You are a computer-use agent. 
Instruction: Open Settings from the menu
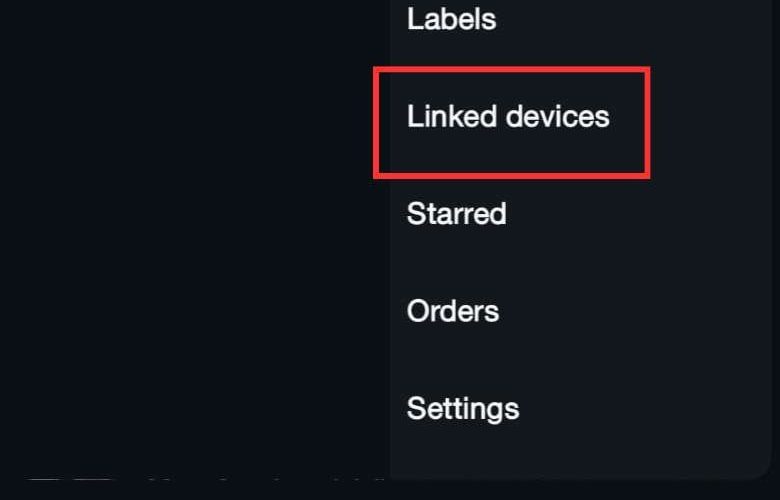point(462,408)
